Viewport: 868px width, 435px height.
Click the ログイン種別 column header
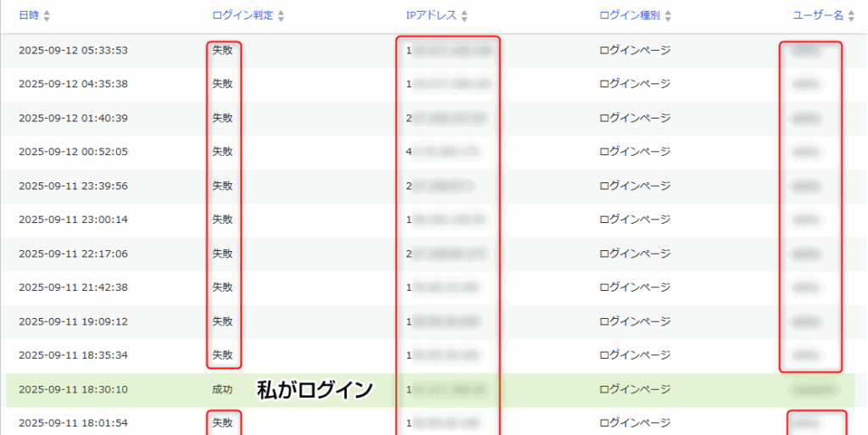pyautogui.click(x=630, y=15)
